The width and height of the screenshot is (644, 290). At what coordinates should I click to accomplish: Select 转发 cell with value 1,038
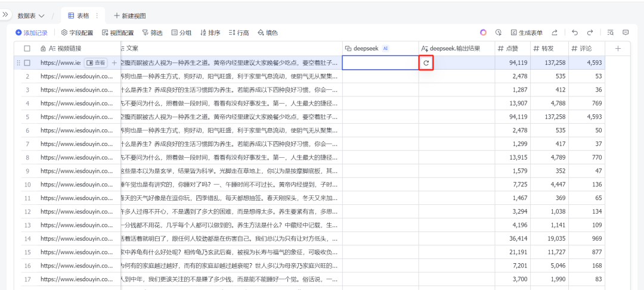tap(550, 211)
